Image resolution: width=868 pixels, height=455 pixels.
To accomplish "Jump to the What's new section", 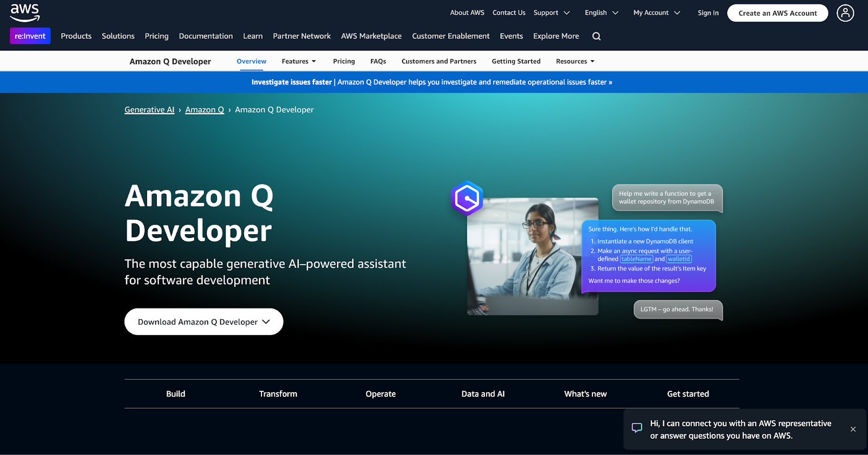I will tap(585, 394).
